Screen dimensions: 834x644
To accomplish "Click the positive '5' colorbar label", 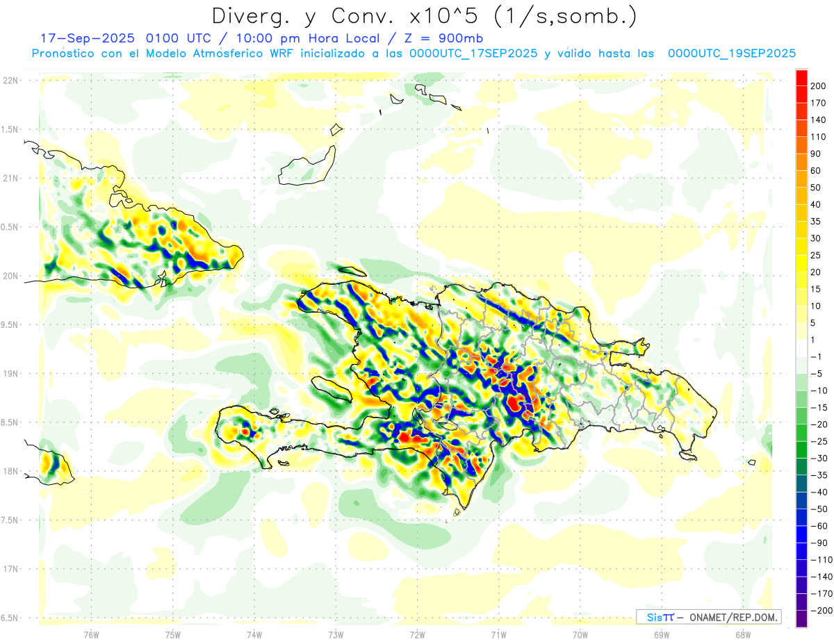I will click(813, 322).
